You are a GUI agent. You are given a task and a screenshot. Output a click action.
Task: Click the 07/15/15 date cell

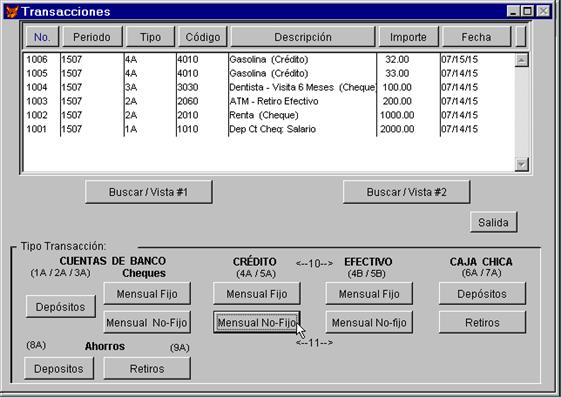tap(459, 59)
